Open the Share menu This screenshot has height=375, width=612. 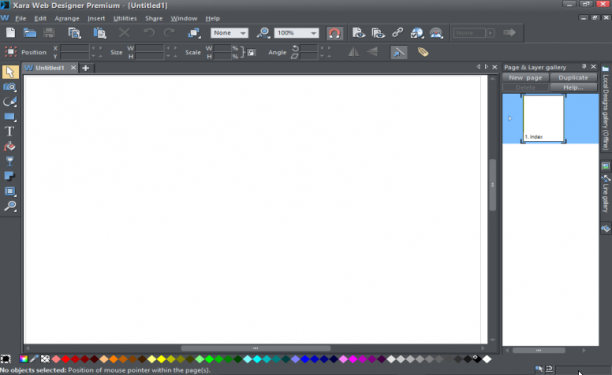[154, 18]
